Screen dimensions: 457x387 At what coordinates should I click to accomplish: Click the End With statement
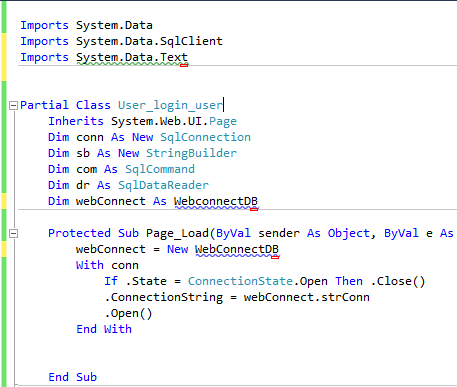[x=104, y=329]
